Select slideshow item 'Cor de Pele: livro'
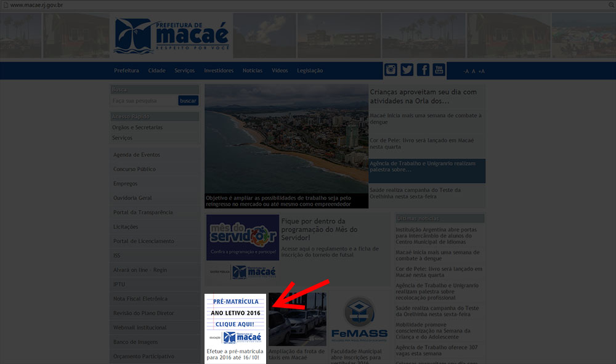The width and height of the screenshot is (616, 364). click(x=422, y=144)
